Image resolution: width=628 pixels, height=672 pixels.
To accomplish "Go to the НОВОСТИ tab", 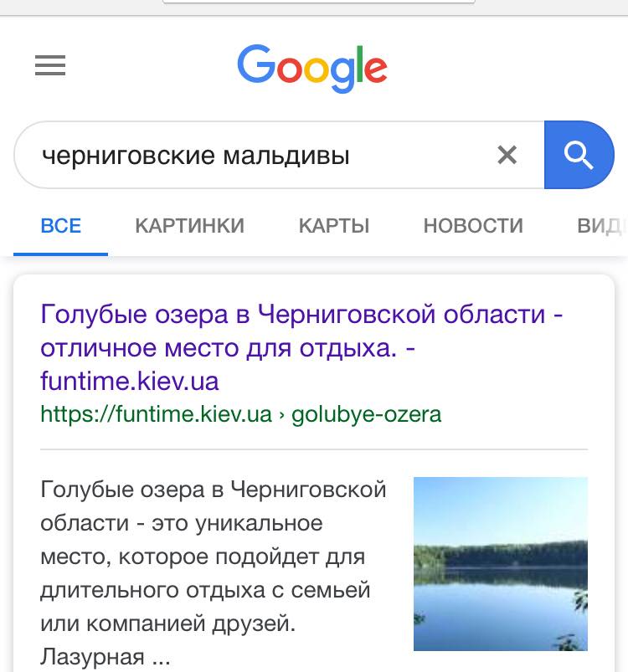I will click(x=473, y=225).
